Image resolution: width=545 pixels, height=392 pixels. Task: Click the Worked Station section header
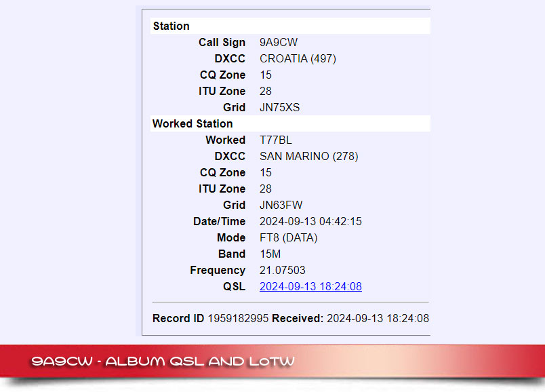click(x=193, y=124)
